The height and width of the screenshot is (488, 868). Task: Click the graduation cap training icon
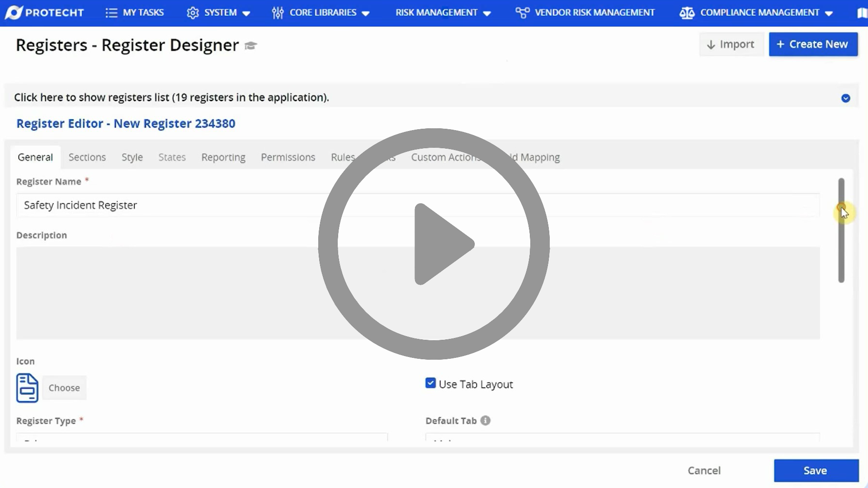251,46
